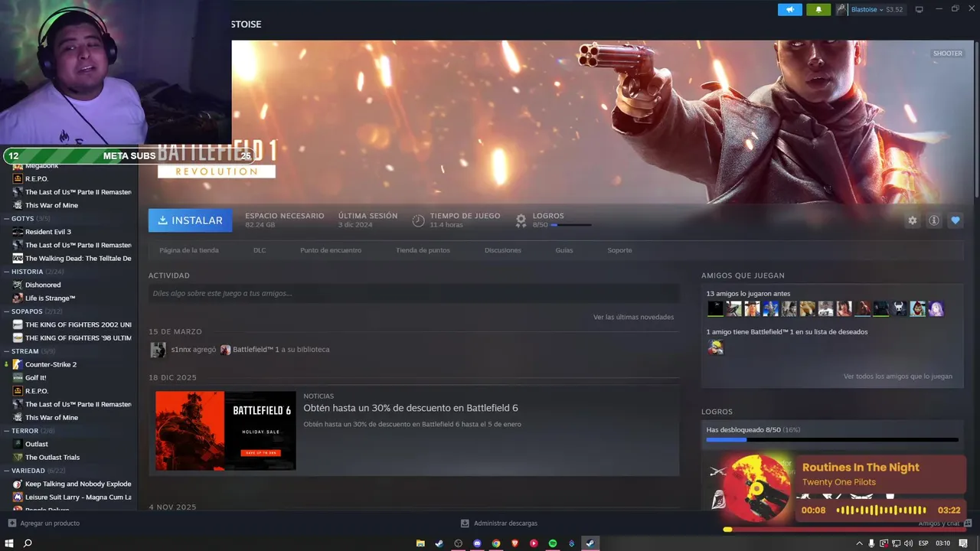Screen dimensions: 980x551
Task: Click the blue INSTALAR button
Action: coord(190,220)
